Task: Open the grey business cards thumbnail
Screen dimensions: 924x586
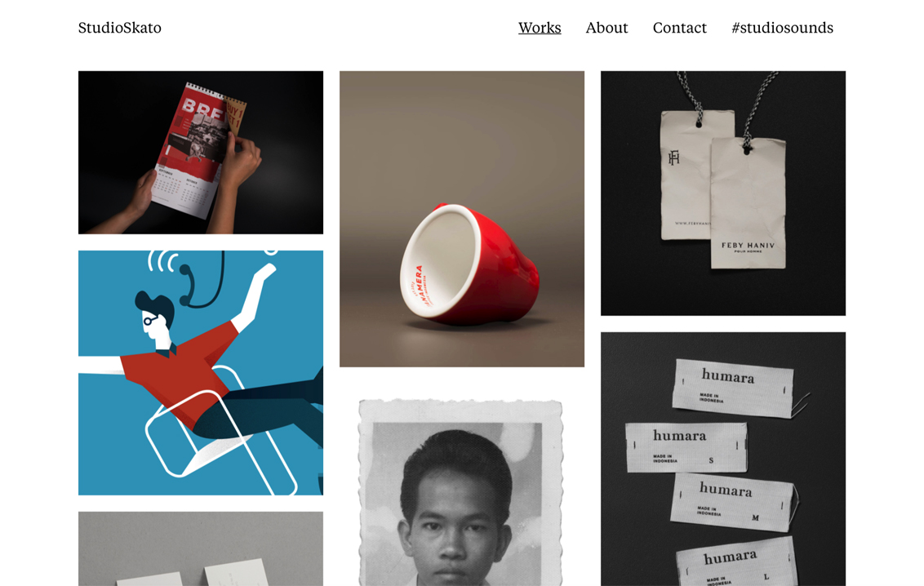Action: pos(200,549)
